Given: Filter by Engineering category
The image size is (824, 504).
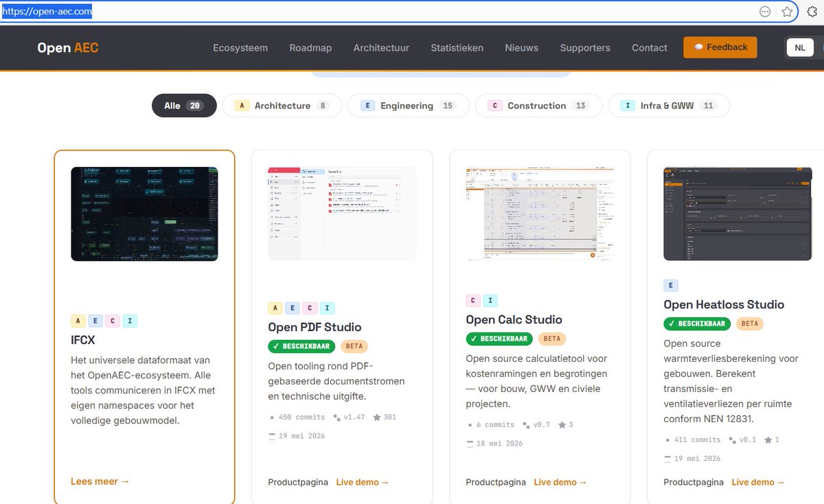Looking at the screenshot, I should 409,106.
